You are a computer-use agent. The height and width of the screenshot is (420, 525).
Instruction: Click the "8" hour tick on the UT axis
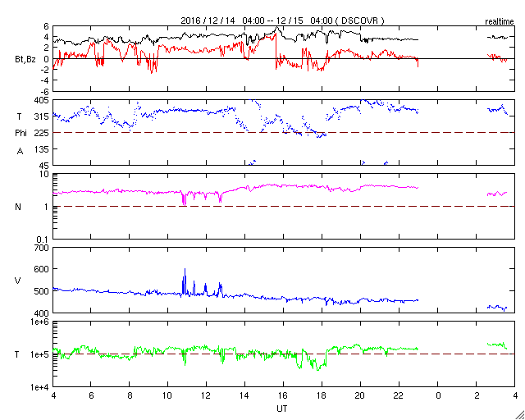pos(129,395)
